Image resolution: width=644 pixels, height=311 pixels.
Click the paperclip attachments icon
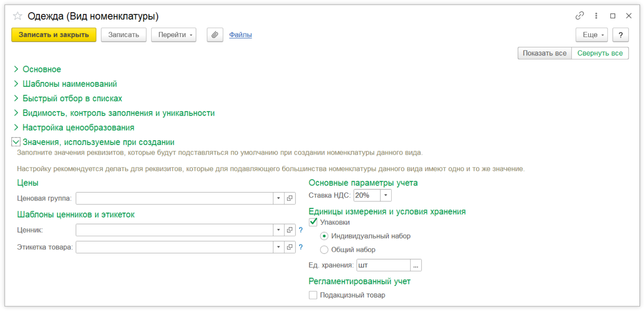215,35
